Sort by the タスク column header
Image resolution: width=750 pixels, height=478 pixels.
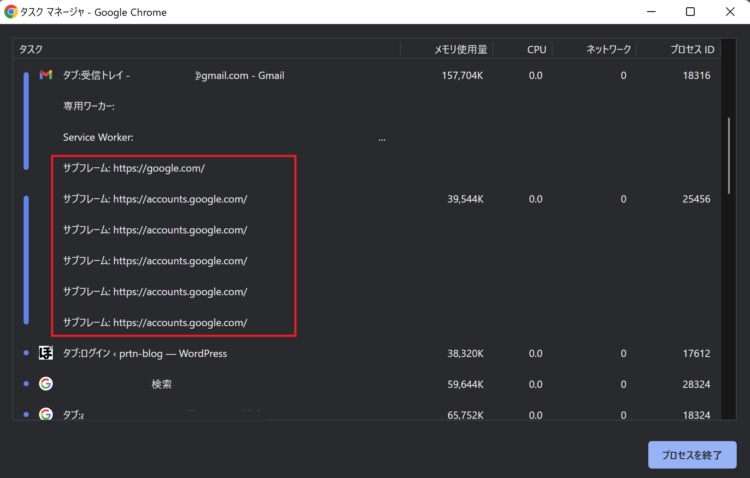[207, 49]
